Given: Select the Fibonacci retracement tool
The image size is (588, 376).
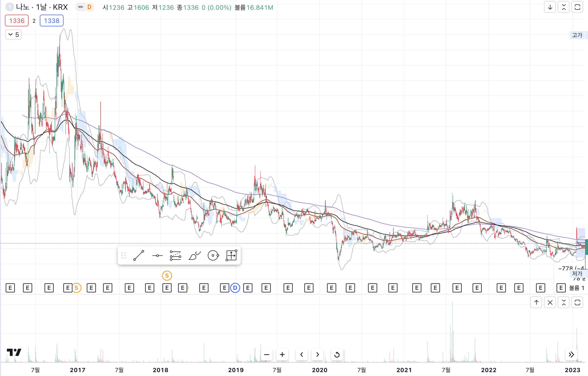Looking at the screenshot, I should point(175,256).
